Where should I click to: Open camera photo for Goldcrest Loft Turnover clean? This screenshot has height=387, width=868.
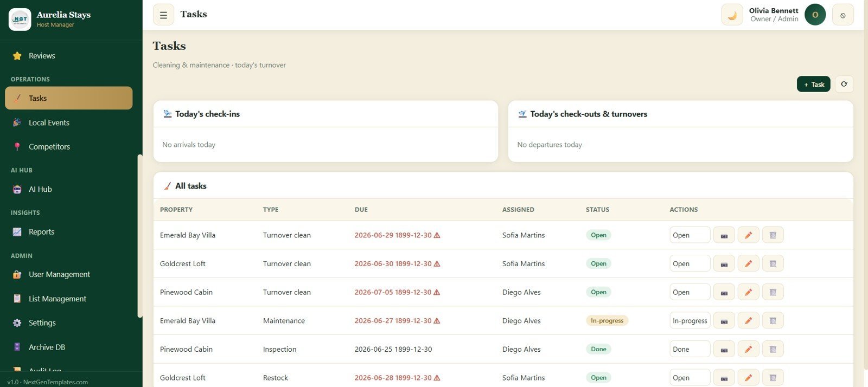[x=724, y=263]
